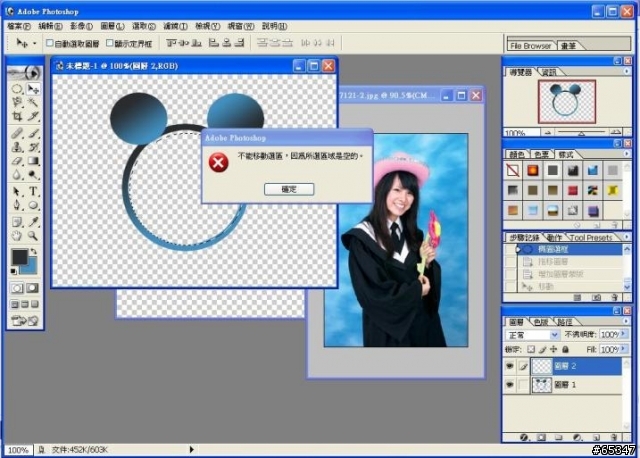Select the Slice tool
Image resolution: width=640 pixels, height=458 pixels.
point(33,116)
